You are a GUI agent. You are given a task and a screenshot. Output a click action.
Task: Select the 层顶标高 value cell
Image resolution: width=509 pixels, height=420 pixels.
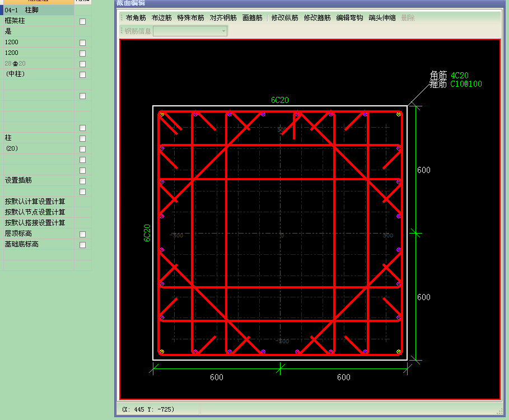coord(39,234)
